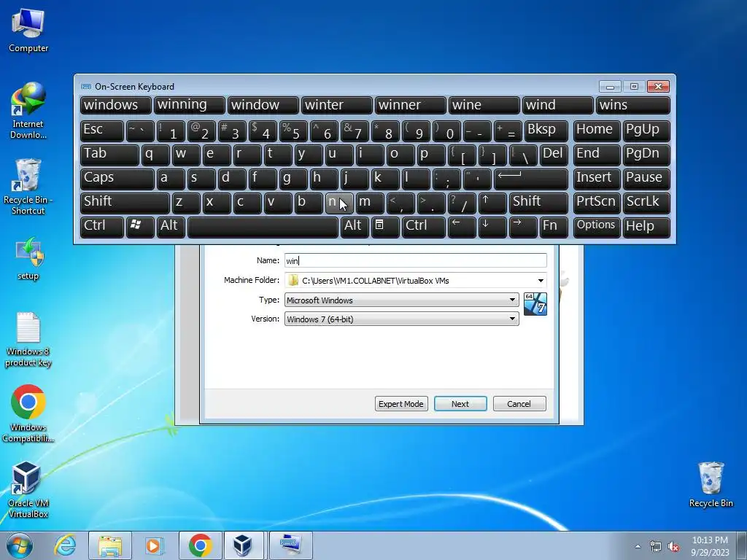
Task: Toggle the left Shift key
Action: pyautogui.click(x=125, y=203)
